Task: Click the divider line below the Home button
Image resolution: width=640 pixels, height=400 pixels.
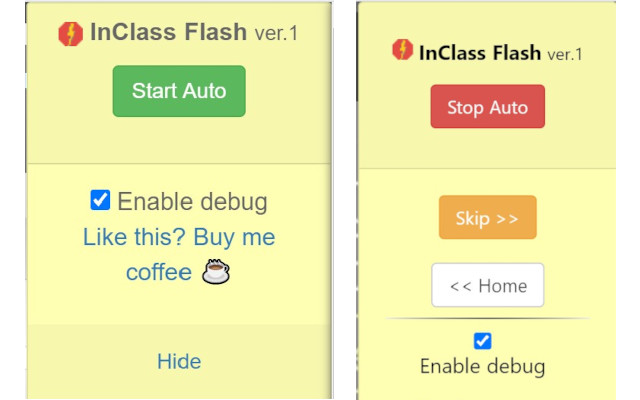Action: [487, 319]
